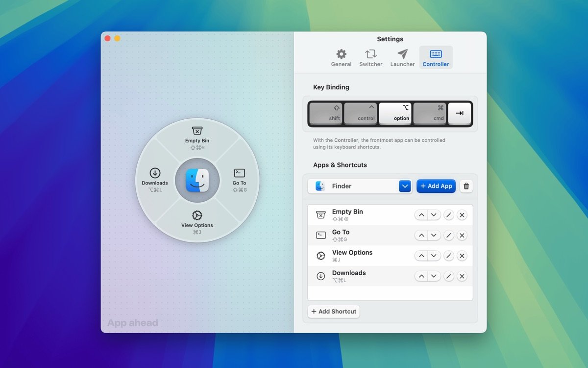This screenshot has width=588, height=368.
Task: Click the Go To segment in radial menu
Action: (x=240, y=179)
